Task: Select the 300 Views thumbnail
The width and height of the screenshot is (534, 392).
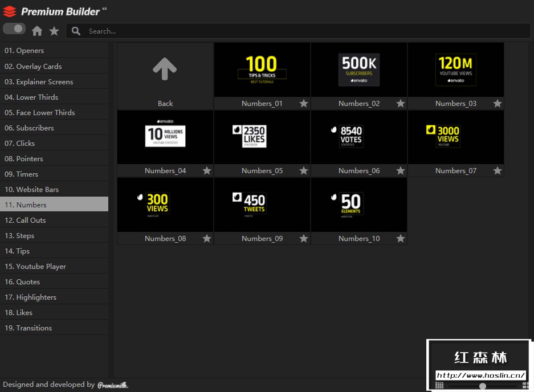Action: coord(165,205)
